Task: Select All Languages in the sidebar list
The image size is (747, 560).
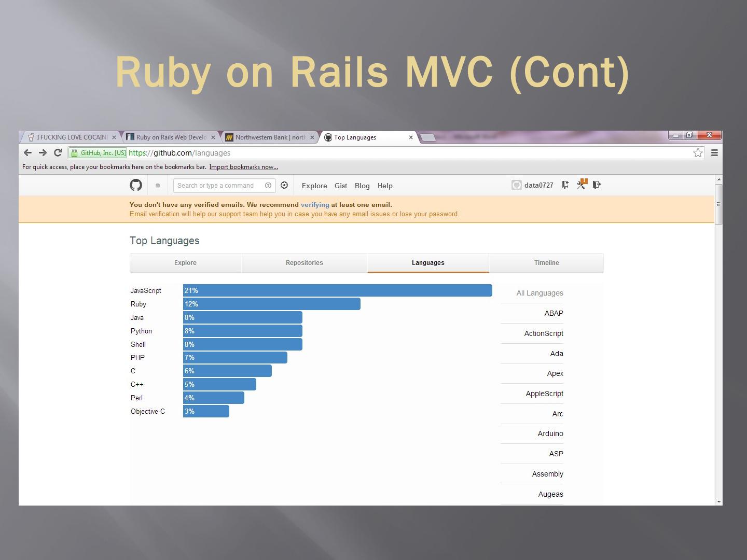Action: click(x=539, y=293)
